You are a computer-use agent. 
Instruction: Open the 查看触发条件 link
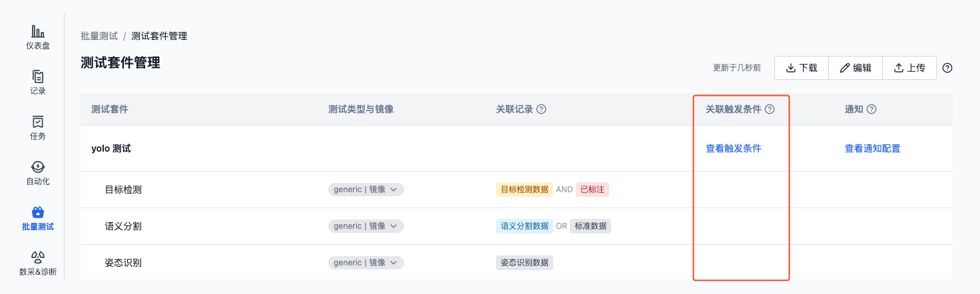coord(734,148)
